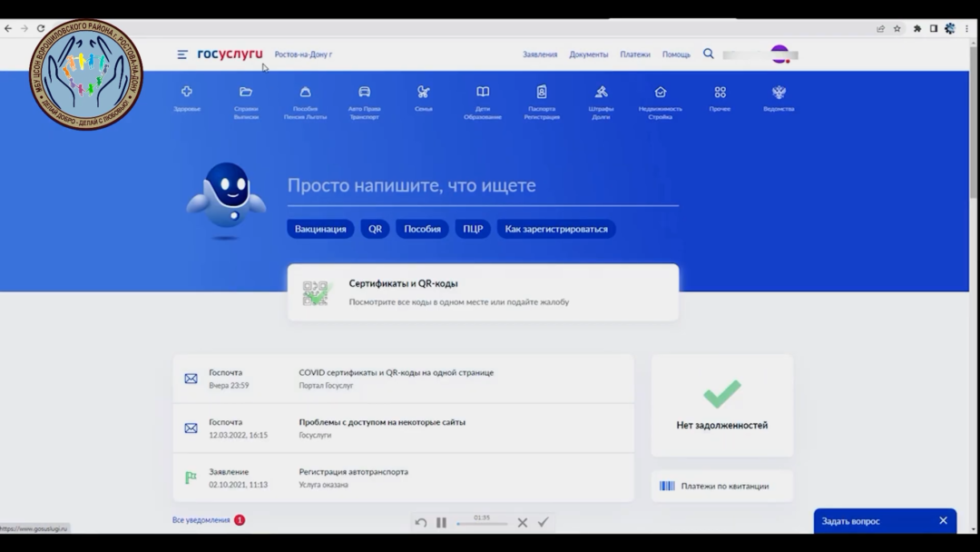Open the Паспорта Регистрация category
Image resolution: width=980 pixels, height=552 pixels.
[542, 102]
